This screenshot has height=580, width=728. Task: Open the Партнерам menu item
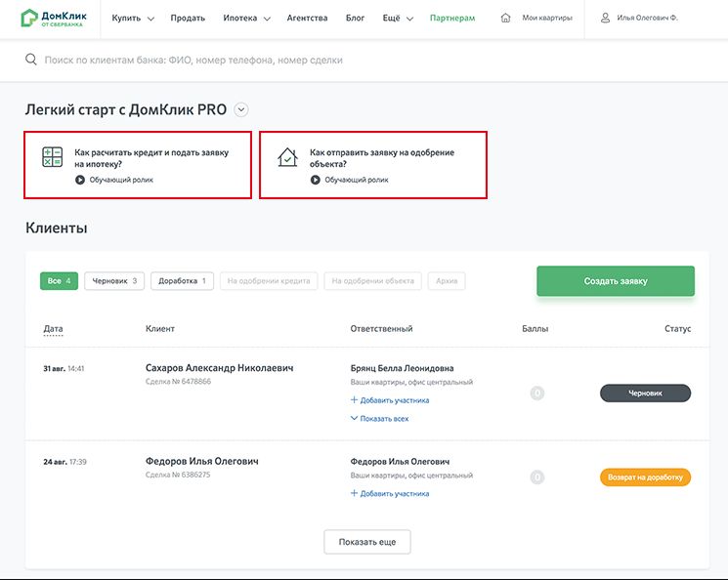(452, 19)
